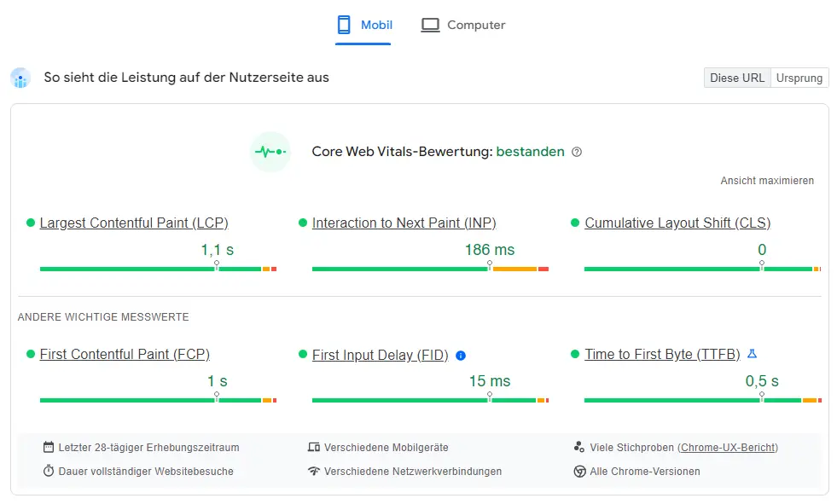The height and width of the screenshot is (504, 837).
Task: Click the mobile phone icon
Action: click(345, 25)
